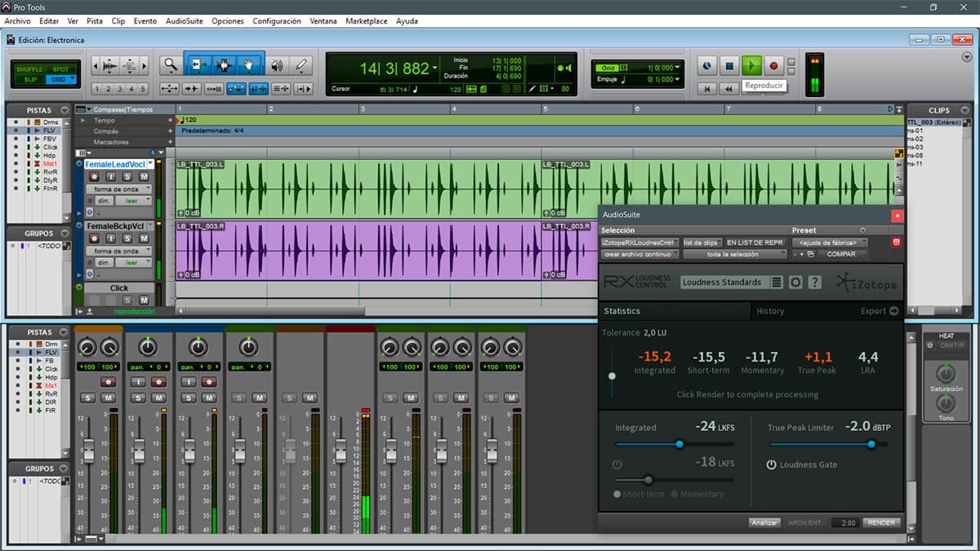Click the Tab to Transients button
980x551 pixels.
(x=191, y=89)
